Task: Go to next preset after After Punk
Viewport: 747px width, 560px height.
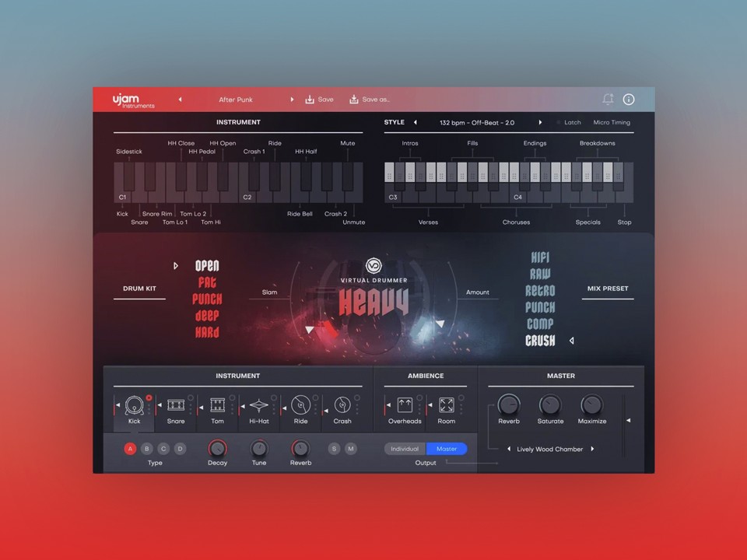Action: coord(292,100)
